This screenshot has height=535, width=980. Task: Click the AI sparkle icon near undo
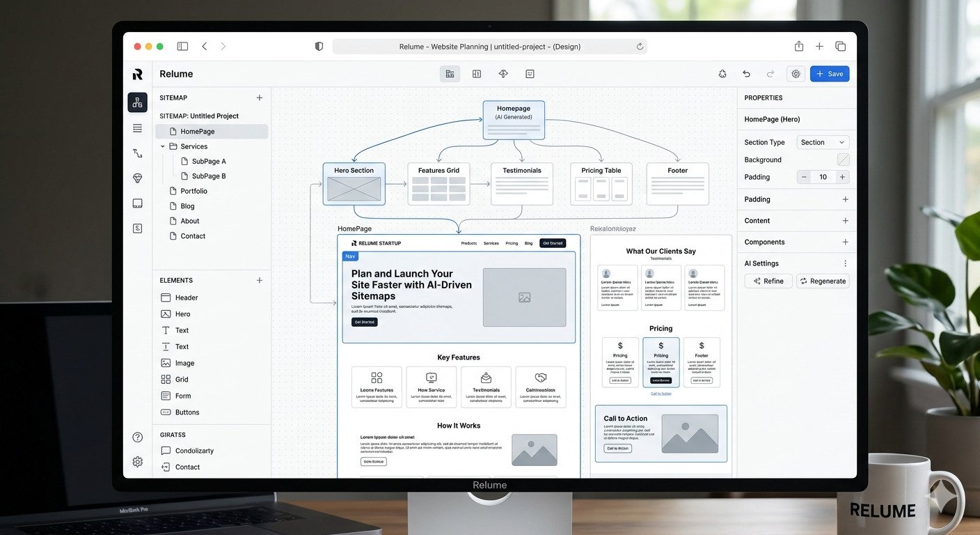(x=722, y=74)
